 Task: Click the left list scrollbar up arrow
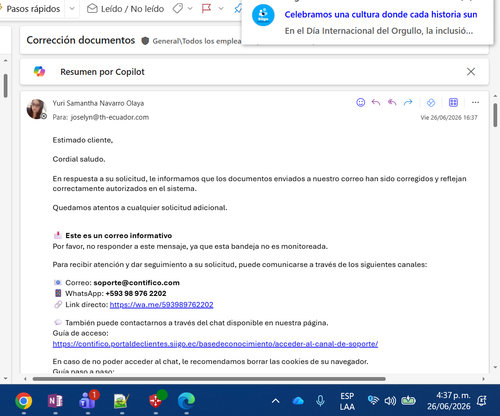5,61
